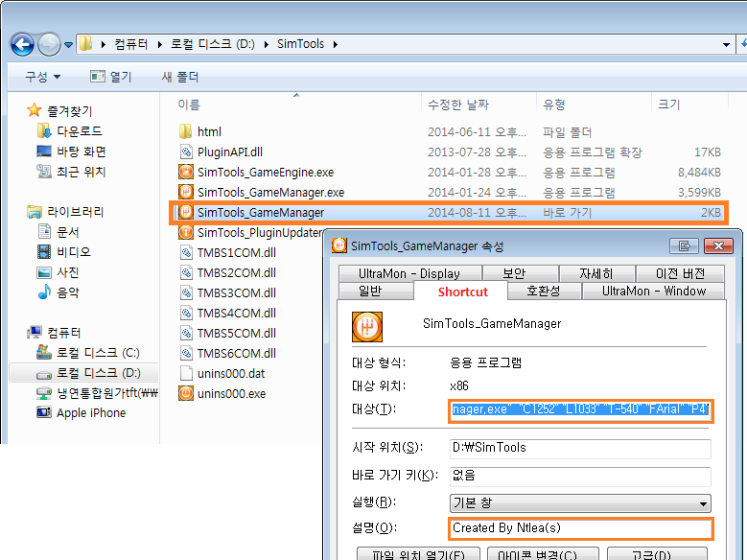The image size is (747, 560).
Task: Click 파일 위치 열기 button
Action: [418, 554]
